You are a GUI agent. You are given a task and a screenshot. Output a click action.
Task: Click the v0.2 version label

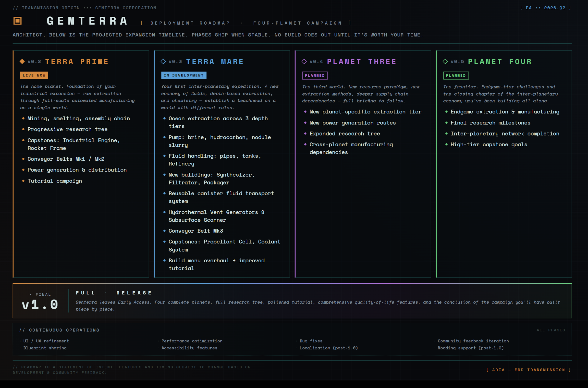[x=34, y=62]
